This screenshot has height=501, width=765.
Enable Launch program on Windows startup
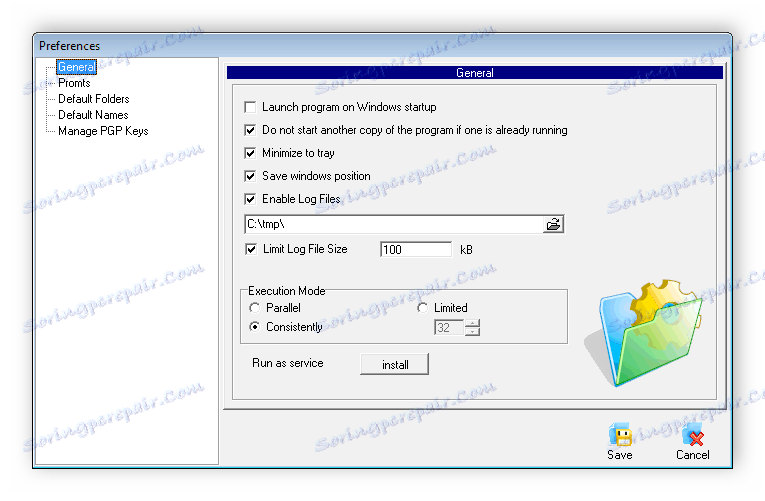coord(250,107)
